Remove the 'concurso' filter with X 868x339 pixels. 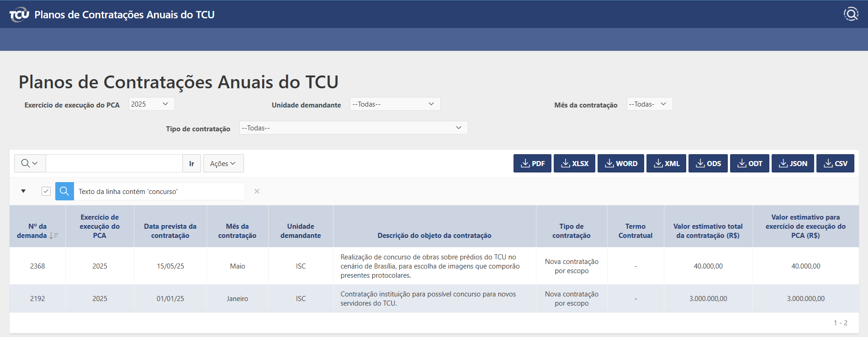tap(257, 191)
